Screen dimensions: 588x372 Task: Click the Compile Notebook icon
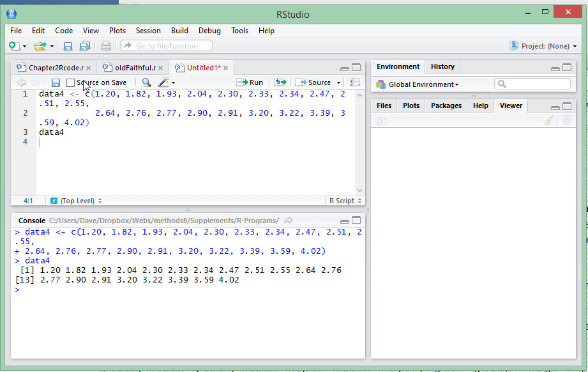(355, 82)
